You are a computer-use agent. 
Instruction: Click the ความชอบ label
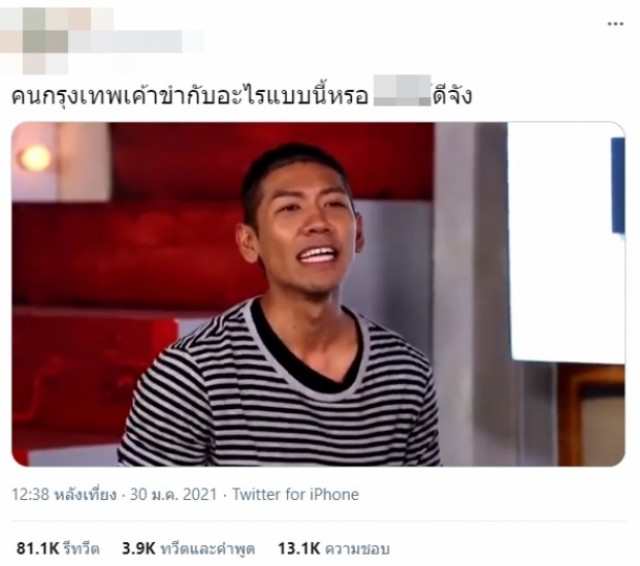click(357, 548)
